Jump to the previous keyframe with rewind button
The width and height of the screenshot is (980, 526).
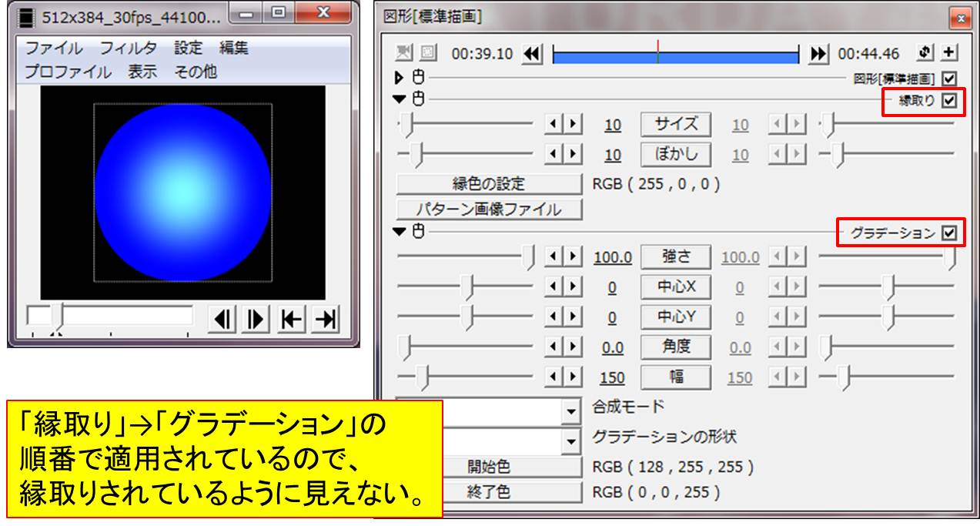pos(532,54)
